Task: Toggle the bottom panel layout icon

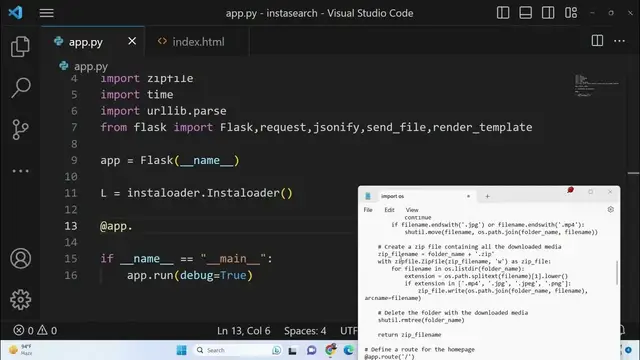Action: click(525, 13)
